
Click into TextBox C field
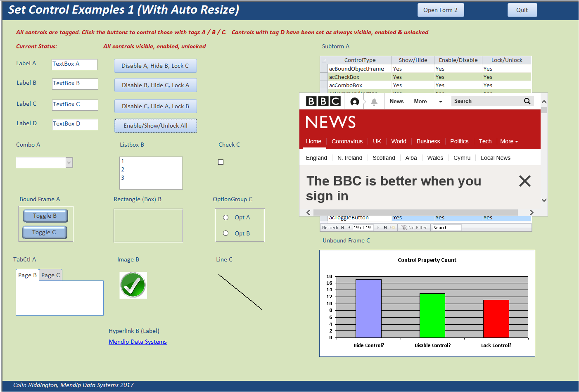[75, 105]
